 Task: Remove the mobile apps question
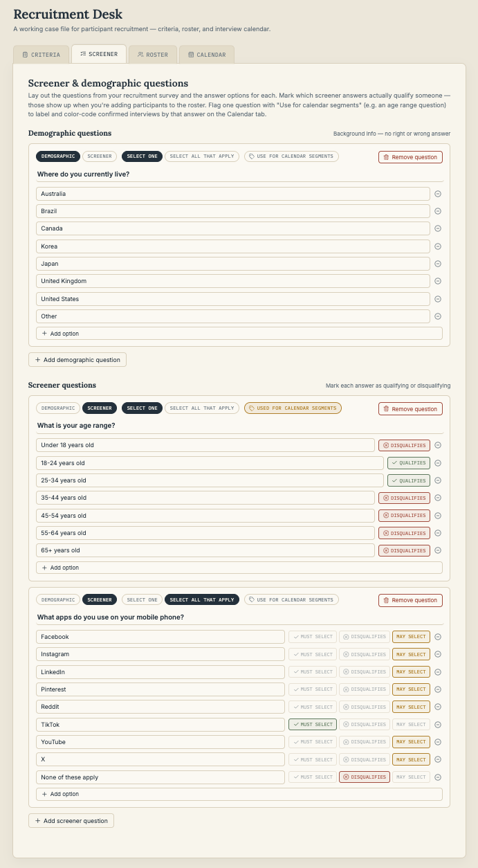[410, 600]
